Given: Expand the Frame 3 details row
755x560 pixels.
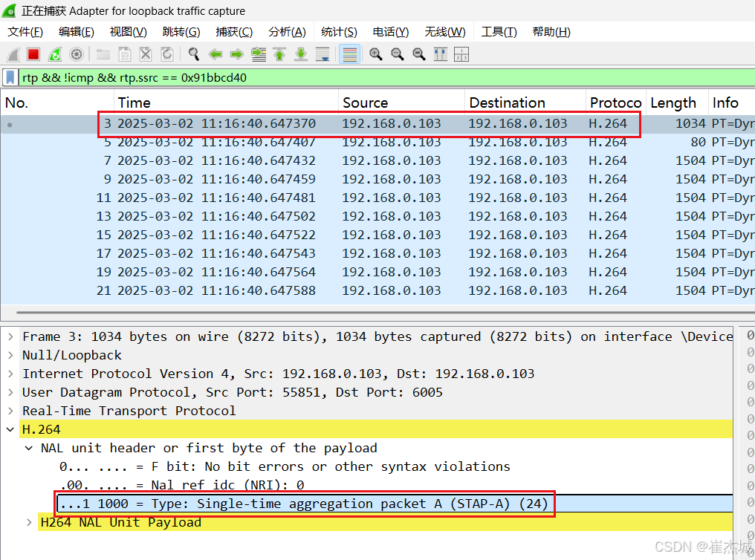Looking at the screenshot, I should pos(10,336).
